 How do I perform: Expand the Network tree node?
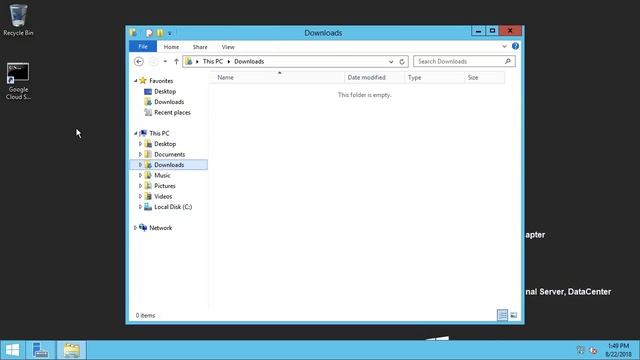[136, 228]
